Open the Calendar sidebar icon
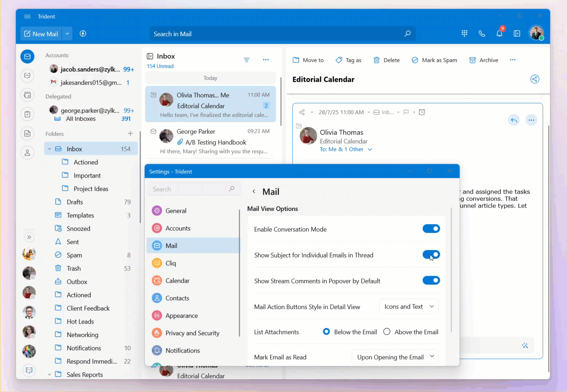 27,95
